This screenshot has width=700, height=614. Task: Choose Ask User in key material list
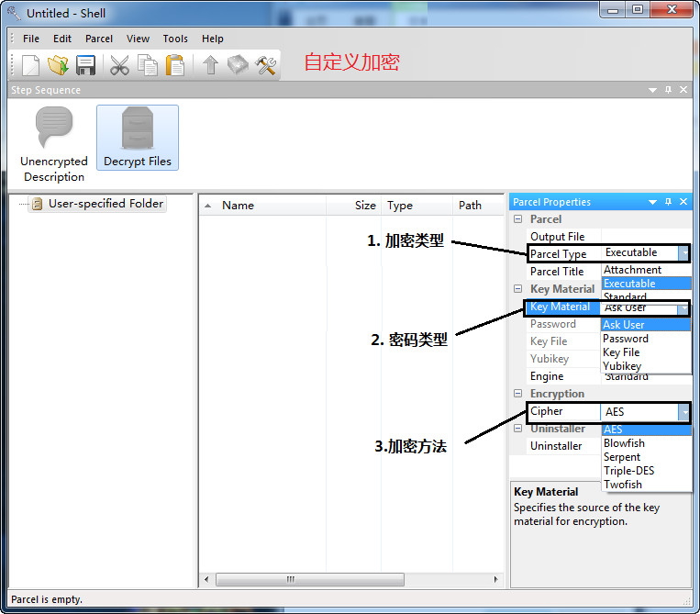(x=646, y=325)
